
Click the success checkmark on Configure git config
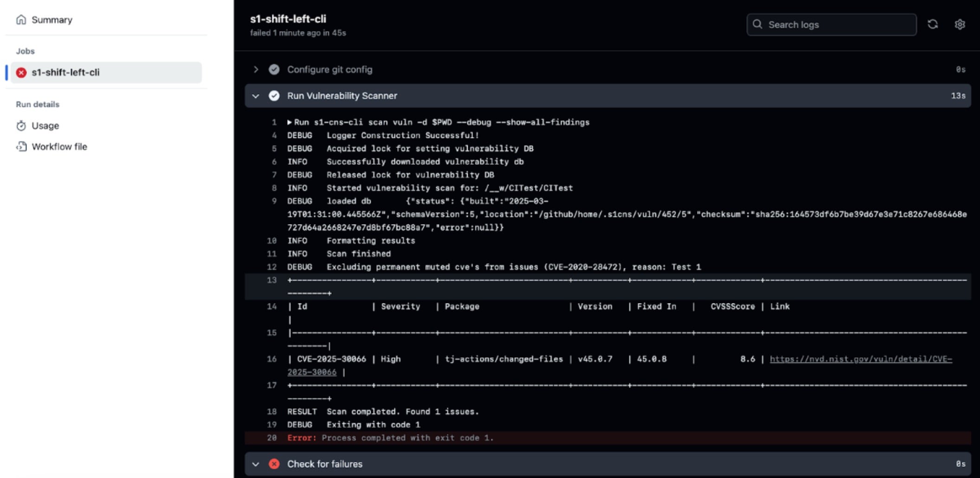(274, 70)
